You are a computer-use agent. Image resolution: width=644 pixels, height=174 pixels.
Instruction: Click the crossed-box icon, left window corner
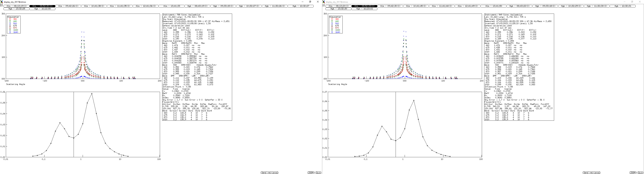pyautogui.click(x=1, y=5)
